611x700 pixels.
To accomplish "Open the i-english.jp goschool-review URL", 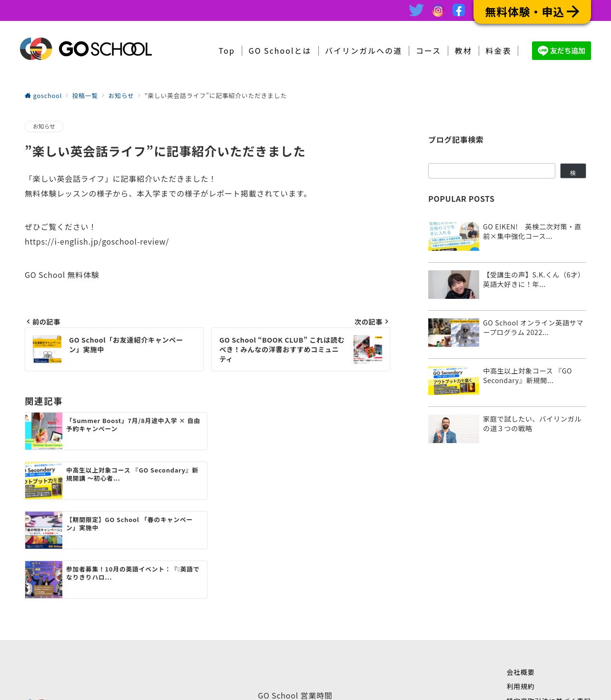I will tap(97, 242).
